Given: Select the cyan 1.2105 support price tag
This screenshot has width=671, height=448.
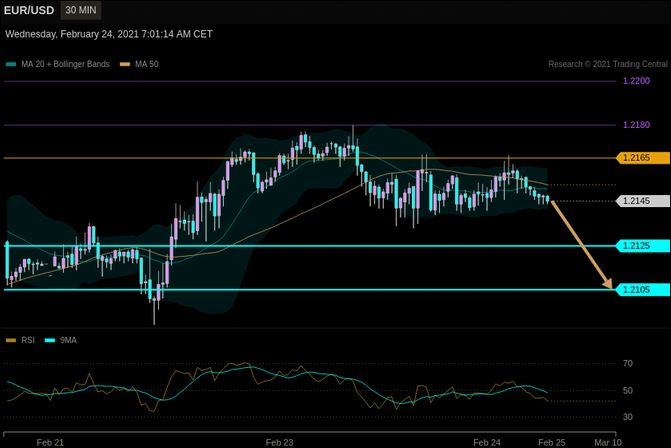Looking at the screenshot, I should click(643, 290).
